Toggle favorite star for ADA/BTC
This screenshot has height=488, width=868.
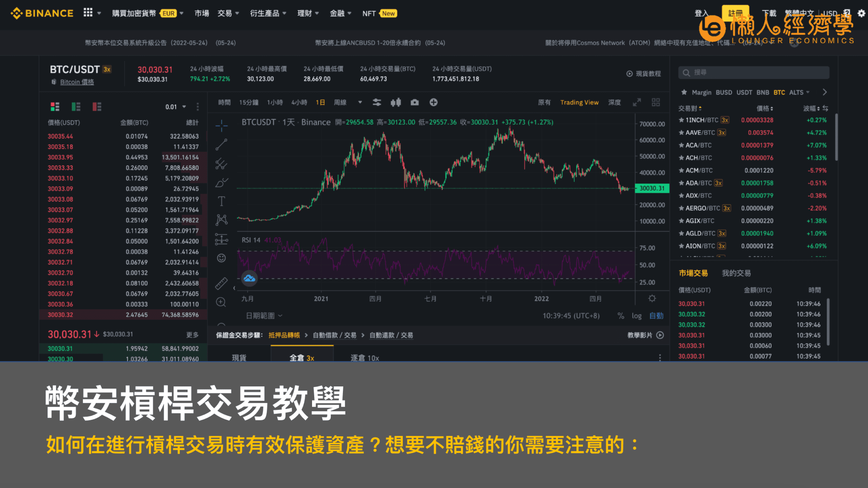click(x=681, y=183)
